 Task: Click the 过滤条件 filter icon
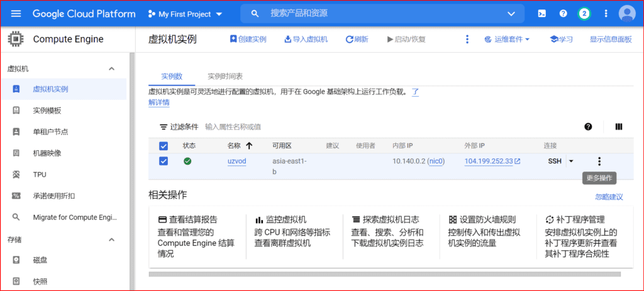164,127
